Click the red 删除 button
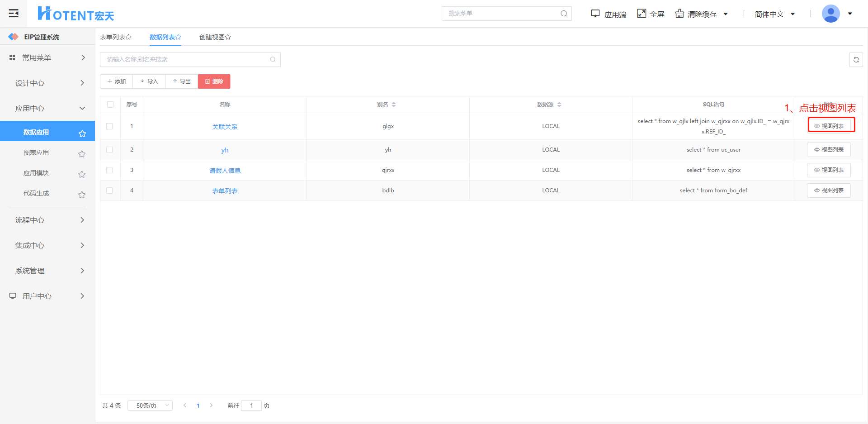Viewport: 868px width, 424px height. (x=214, y=81)
